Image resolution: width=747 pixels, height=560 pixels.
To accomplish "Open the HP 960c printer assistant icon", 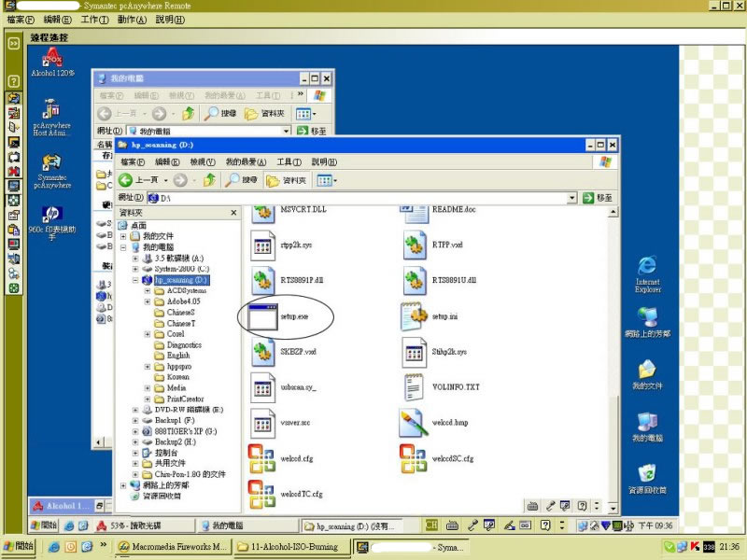I will click(x=52, y=222).
